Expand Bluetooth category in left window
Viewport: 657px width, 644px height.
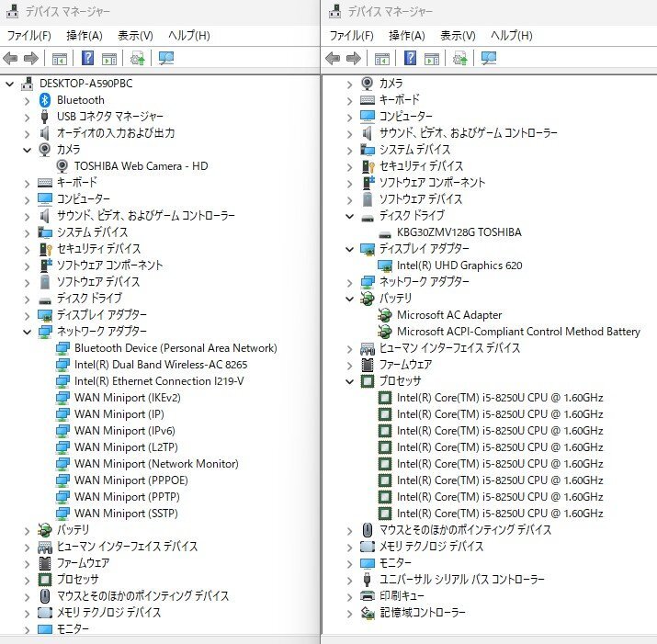[28, 101]
